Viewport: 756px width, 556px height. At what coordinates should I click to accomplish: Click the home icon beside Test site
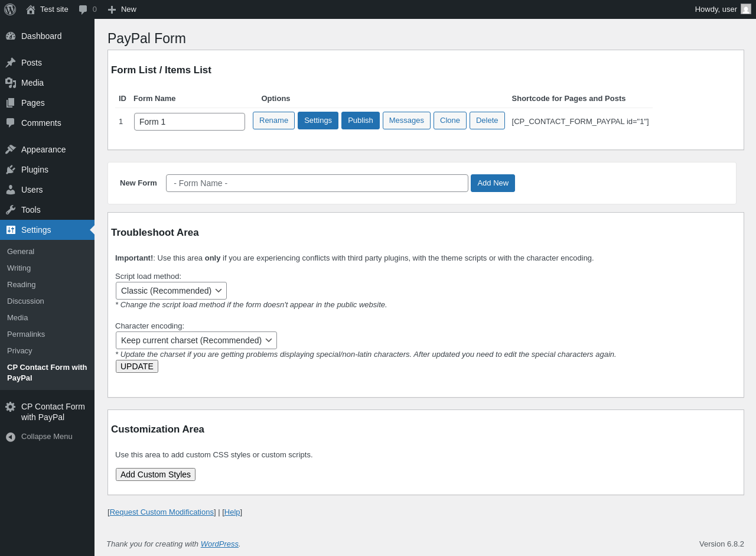tap(31, 9)
